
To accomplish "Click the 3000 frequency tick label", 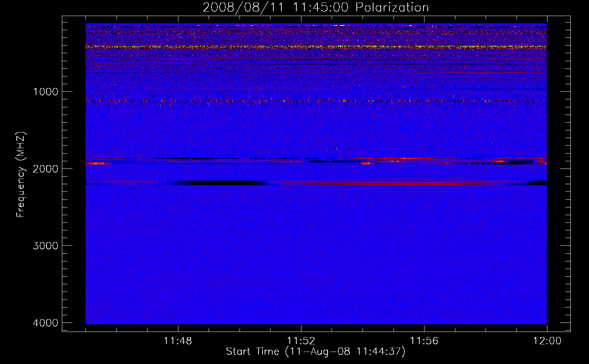I will [x=46, y=246].
